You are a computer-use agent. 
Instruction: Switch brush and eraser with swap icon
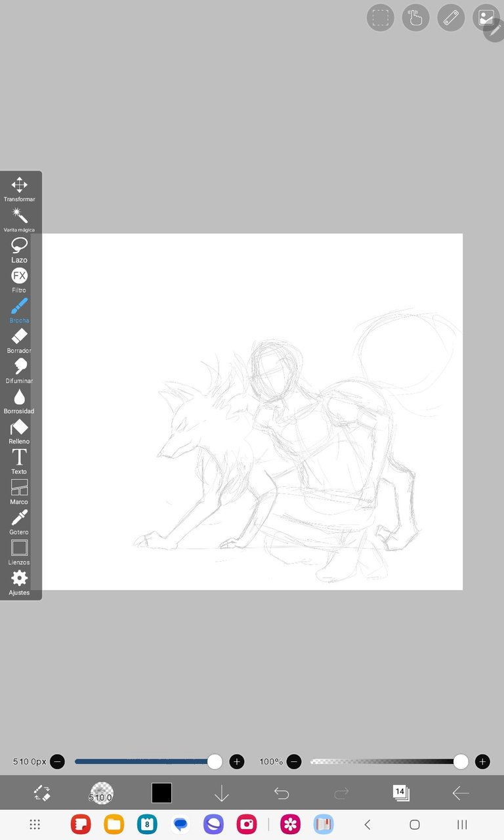tap(42, 793)
